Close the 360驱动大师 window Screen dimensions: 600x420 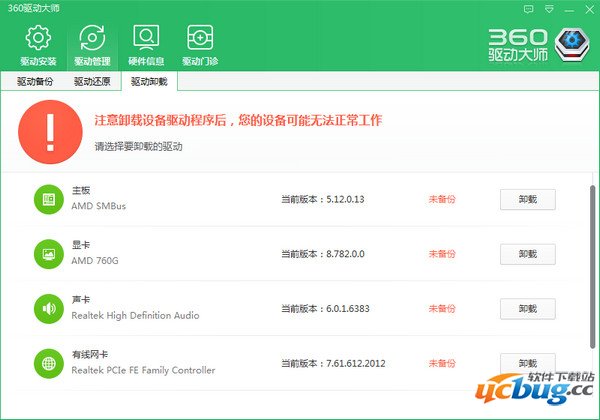[x=590, y=10]
